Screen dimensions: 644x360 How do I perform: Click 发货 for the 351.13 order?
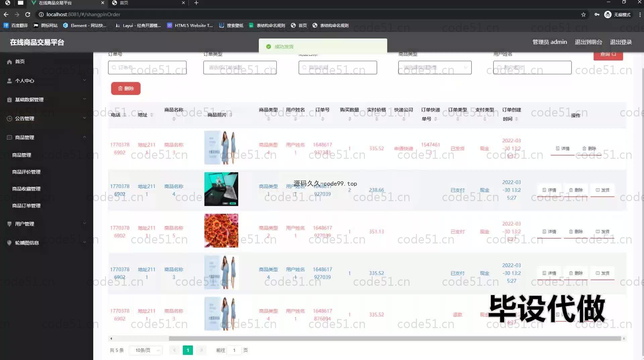click(602, 232)
